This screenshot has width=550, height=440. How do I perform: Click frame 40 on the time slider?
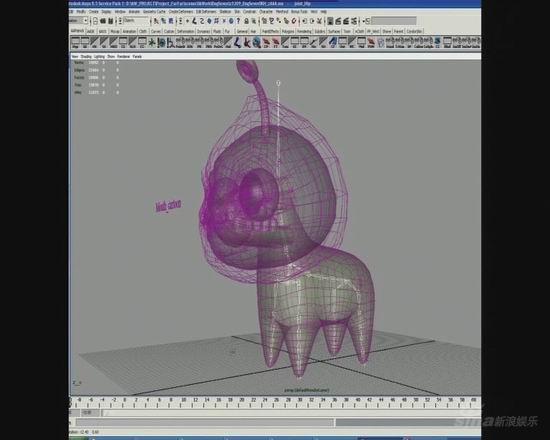tap(358, 401)
